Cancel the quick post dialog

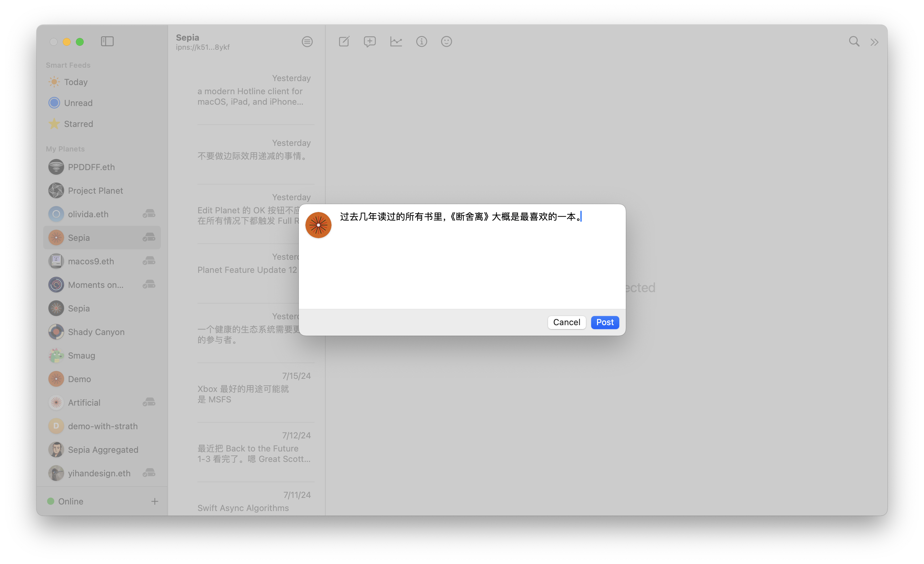(566, 322)
